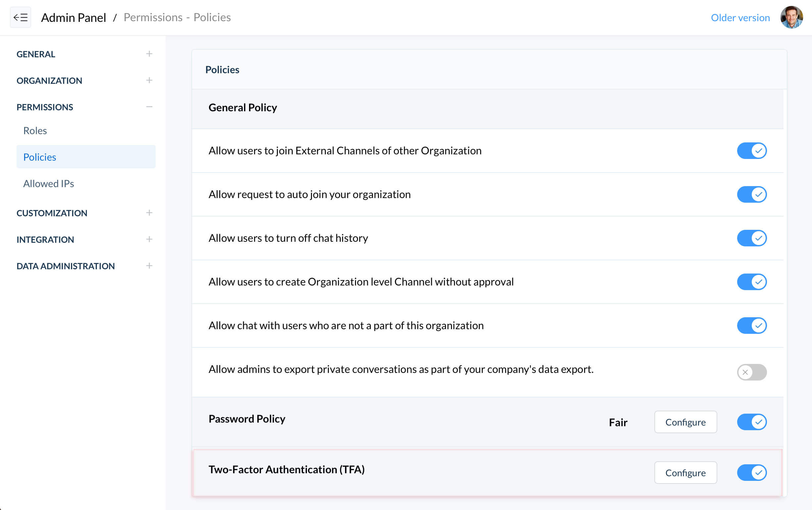Click the INTEGRATION sidebar heading

(45, 239)
